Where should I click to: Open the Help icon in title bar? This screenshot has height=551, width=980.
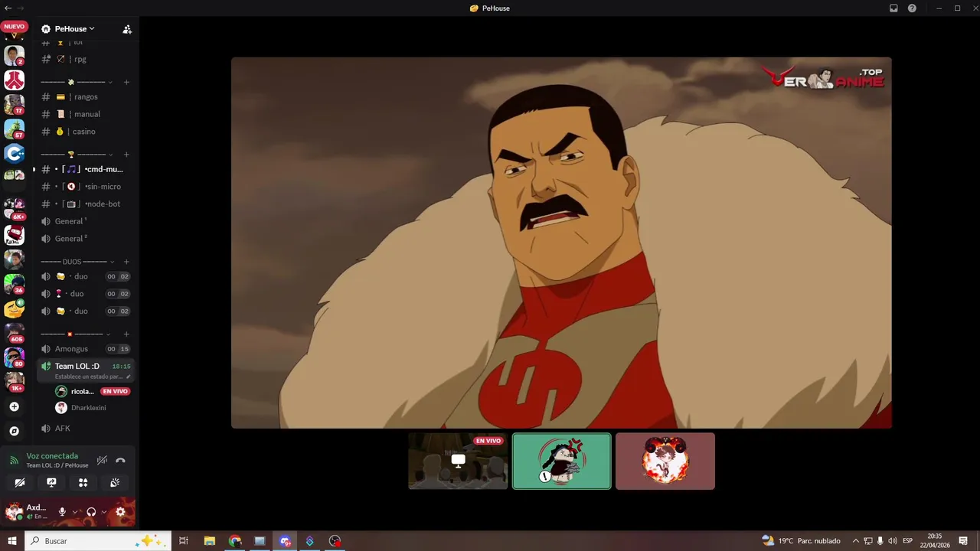coord(912,8)
